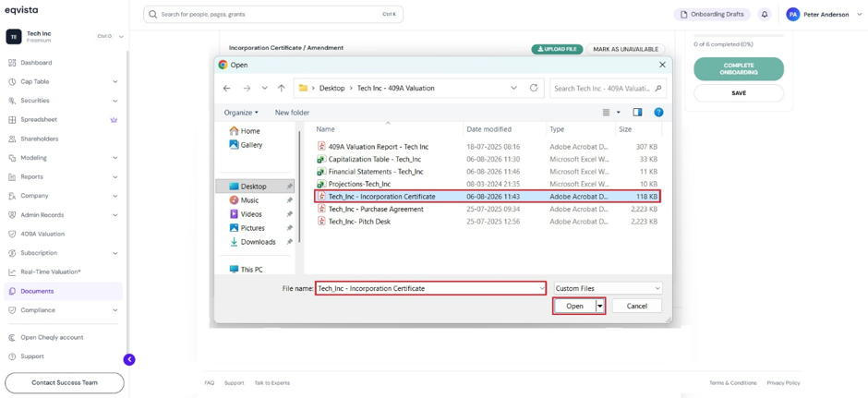Select Gallery in the navigation pane
This screenshot has height=398, width=868.
[246, 145]
